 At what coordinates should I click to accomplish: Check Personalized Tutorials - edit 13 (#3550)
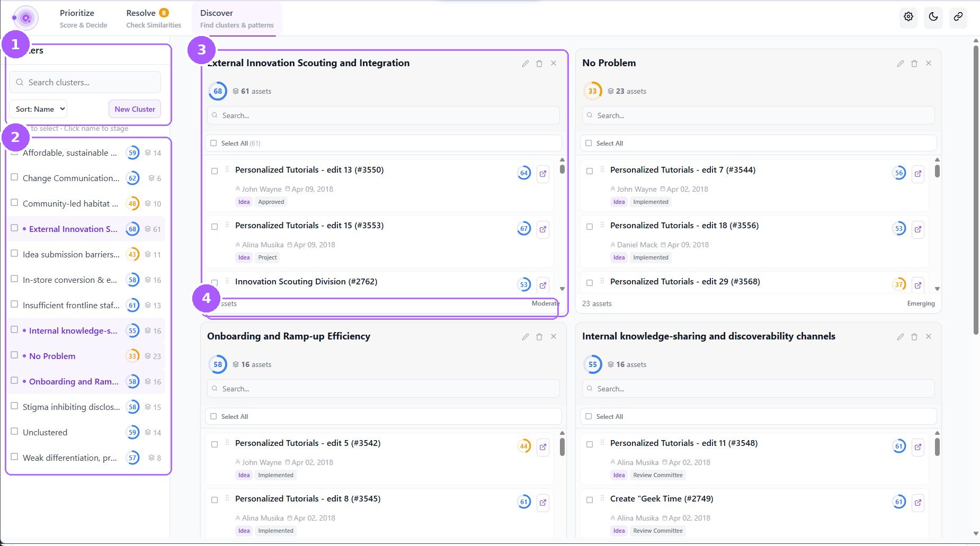click(215, 171)
